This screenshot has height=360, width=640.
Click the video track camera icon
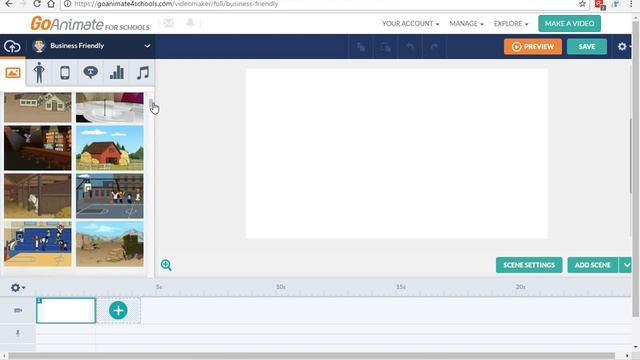[x=18, y=310]
